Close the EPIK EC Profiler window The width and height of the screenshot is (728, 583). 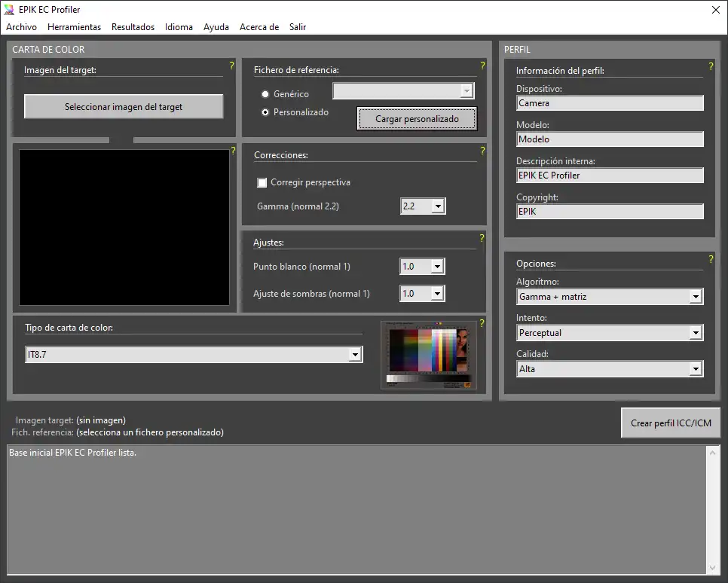tap(716, 10)
